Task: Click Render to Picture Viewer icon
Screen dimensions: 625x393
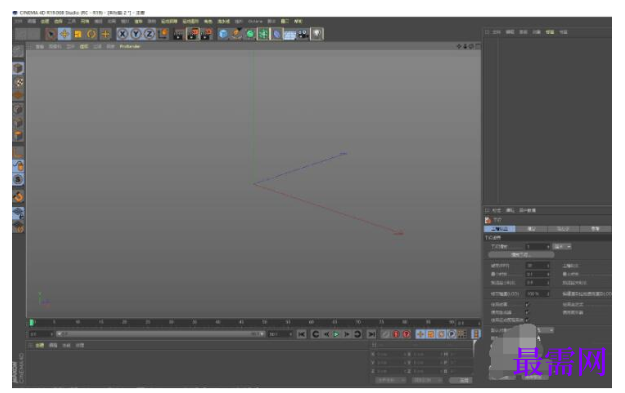Action: coord(193,34)
